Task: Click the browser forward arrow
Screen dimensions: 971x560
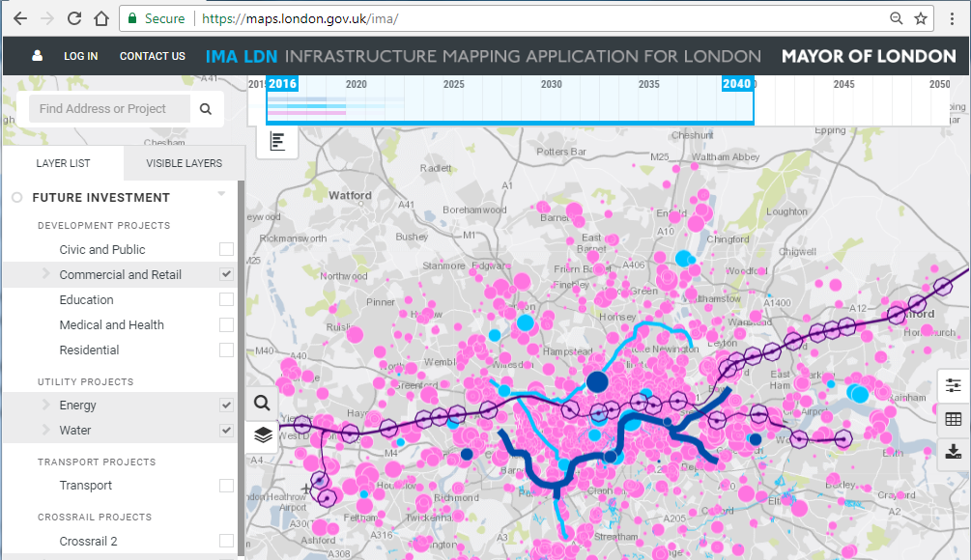Action: point(47,18)
